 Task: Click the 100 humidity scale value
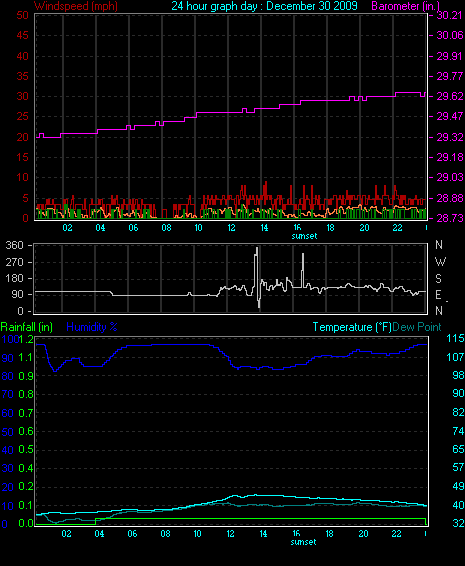point(10,339)
